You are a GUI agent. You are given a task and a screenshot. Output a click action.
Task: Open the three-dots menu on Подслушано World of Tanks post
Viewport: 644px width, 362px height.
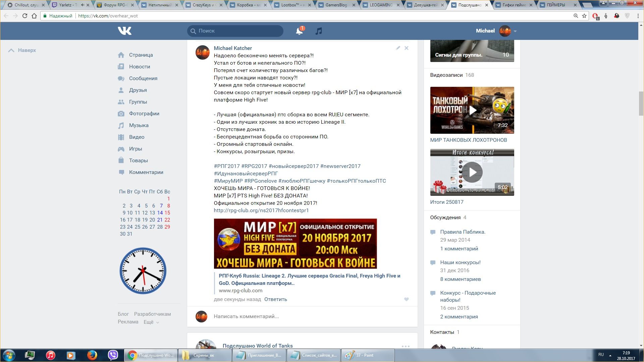(406, 346)
